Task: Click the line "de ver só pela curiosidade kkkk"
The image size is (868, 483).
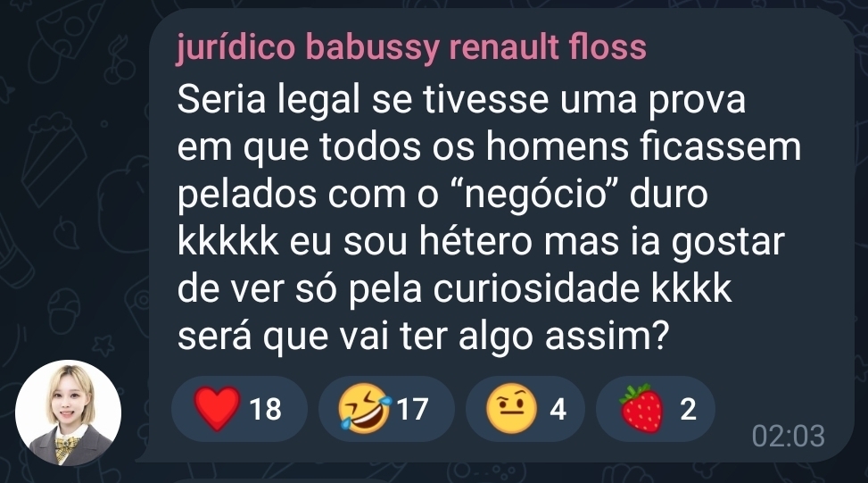Action: [454, 288]
